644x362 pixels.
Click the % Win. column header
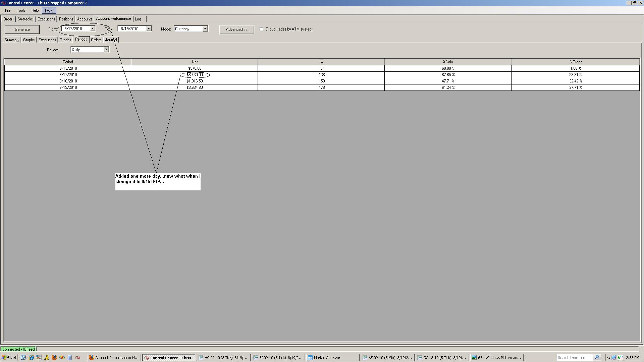448,62
